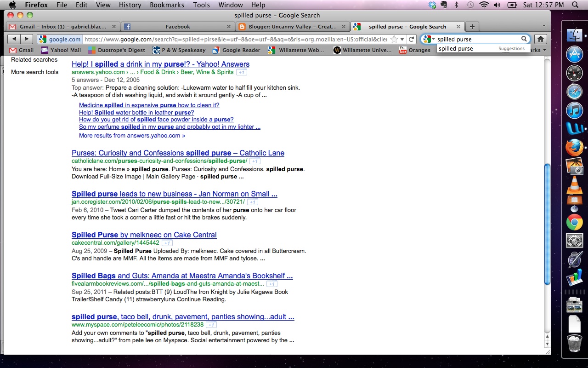Open a new tab with the plus button
588x368 pixels.
pyautogui.click(x=472, y=26)
